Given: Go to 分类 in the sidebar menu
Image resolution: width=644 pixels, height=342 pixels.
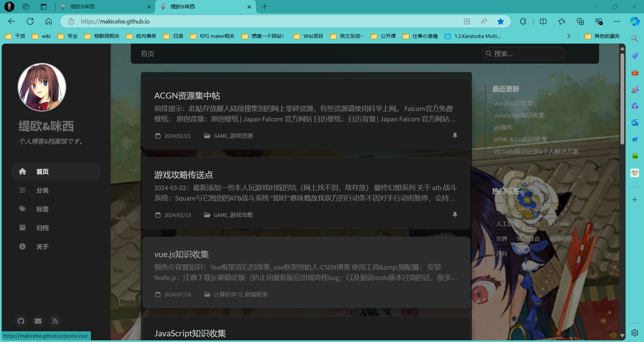Looking at the screenshot, I should pos(56,190).
